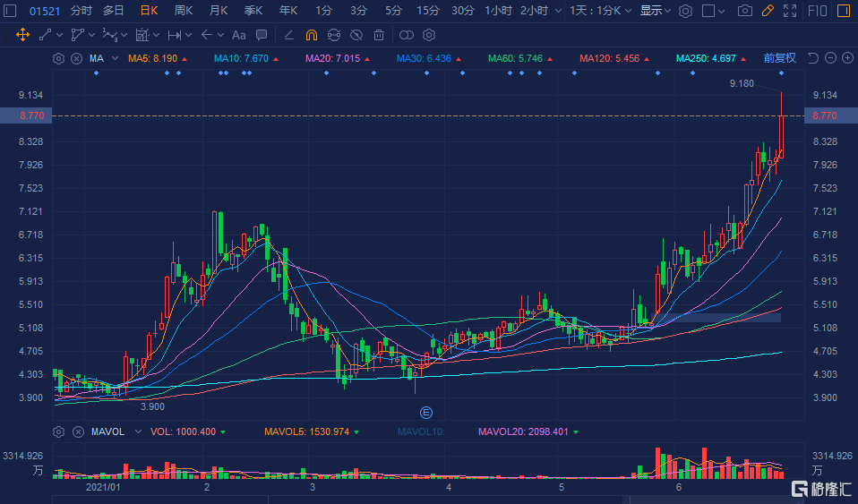Screen dimensions: 858x504
Task: Remove MAVOL indicator with X icon
Action: (x=76, y=431)
